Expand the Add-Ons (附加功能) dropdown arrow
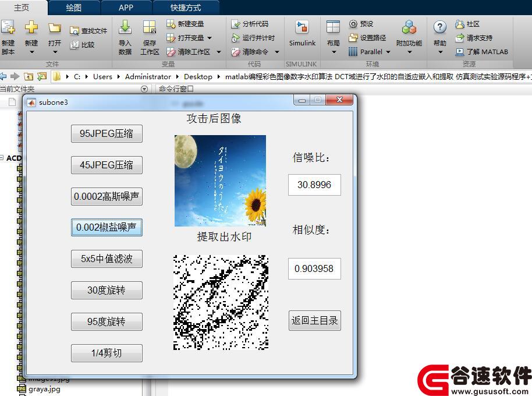Screen dimensions: 532x396 tap(410, 52)
